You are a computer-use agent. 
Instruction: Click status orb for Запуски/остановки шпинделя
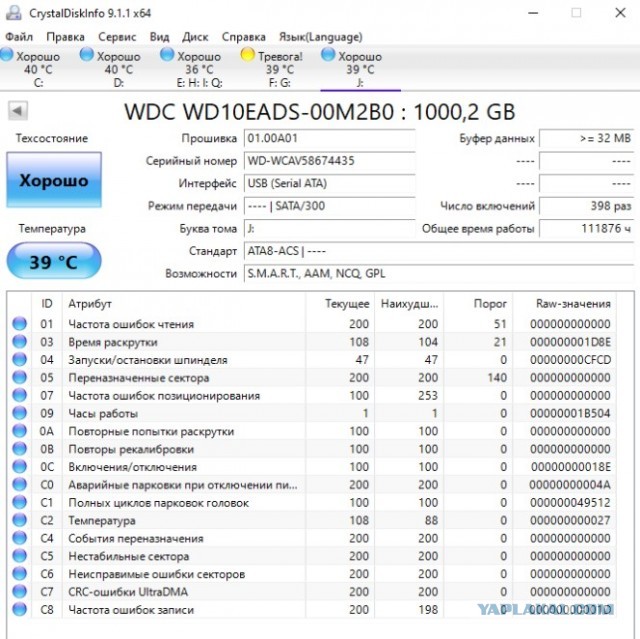(x=19, y=359)
